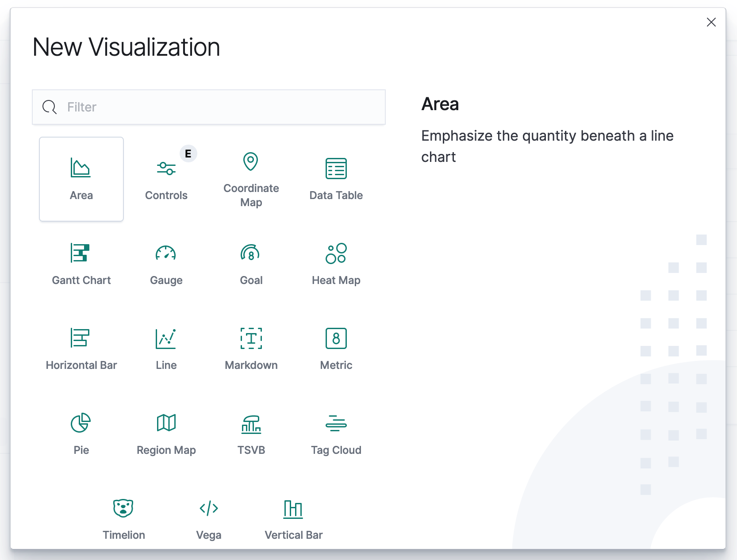Viewport: 737px width, 560px height.
Task: Select the TSVB visualization
Action: tap(251, 424)
